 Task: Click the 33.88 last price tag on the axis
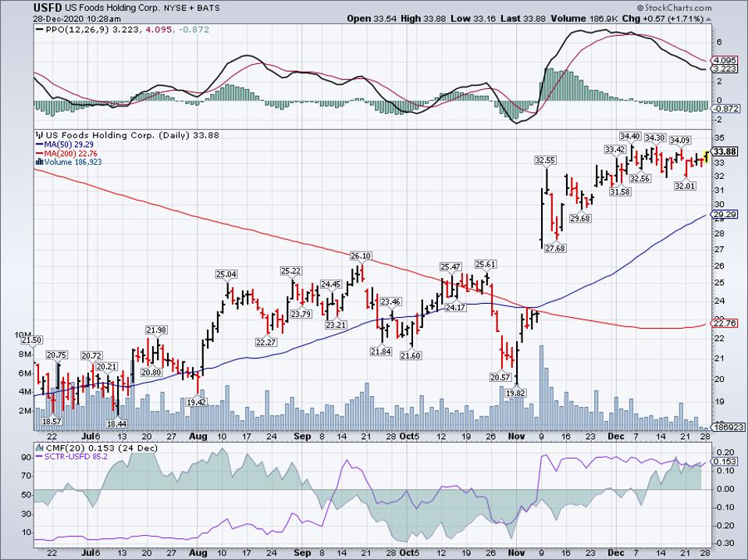[724, 152]
